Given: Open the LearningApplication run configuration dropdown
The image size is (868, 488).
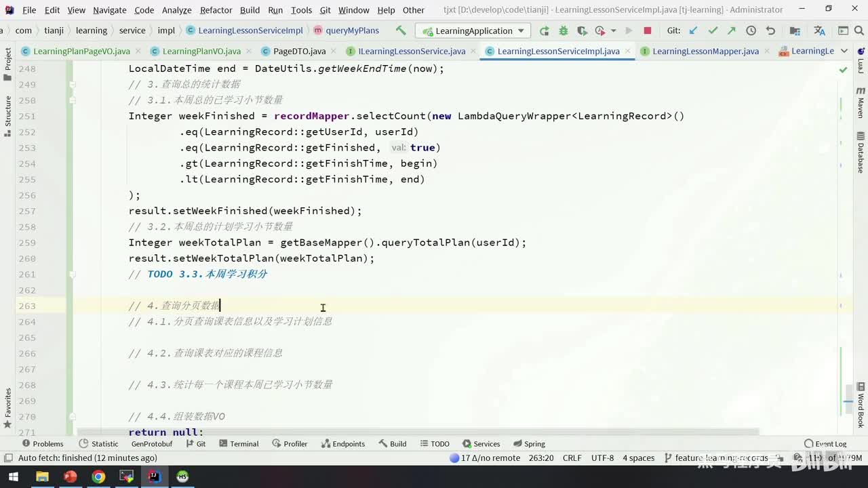Looking at the screenshot, I should [473, 30].
